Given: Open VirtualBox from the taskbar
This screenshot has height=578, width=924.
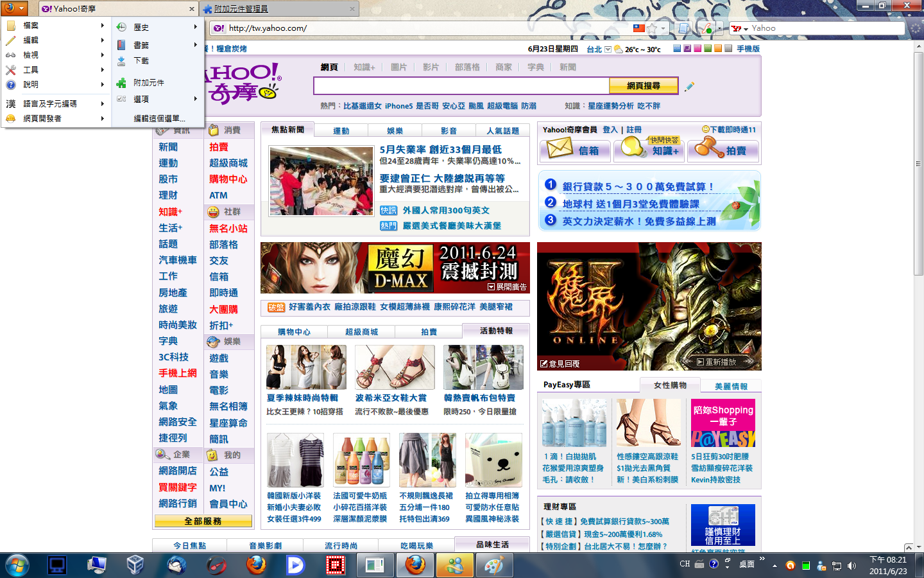Looking at the screenshot, I should click(x=135, y=565).
